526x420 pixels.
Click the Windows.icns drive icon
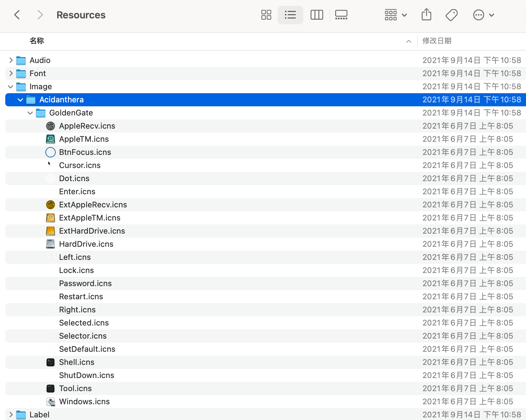(51, 402)
